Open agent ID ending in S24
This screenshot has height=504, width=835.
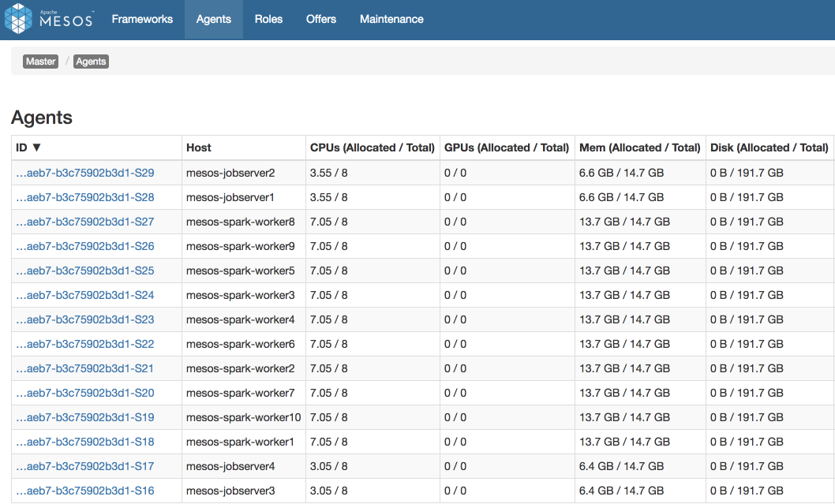[x=85, y=295]
